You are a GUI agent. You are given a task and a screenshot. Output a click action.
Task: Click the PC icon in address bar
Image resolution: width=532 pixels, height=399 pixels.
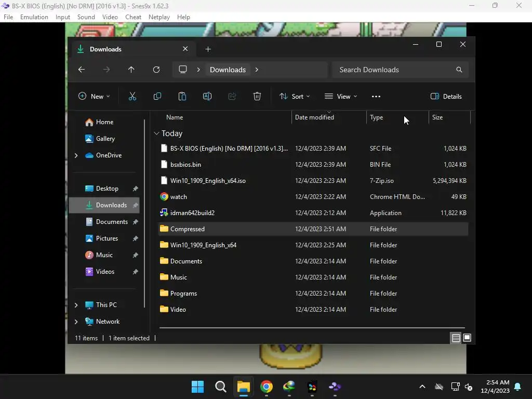tap(183, 70)
